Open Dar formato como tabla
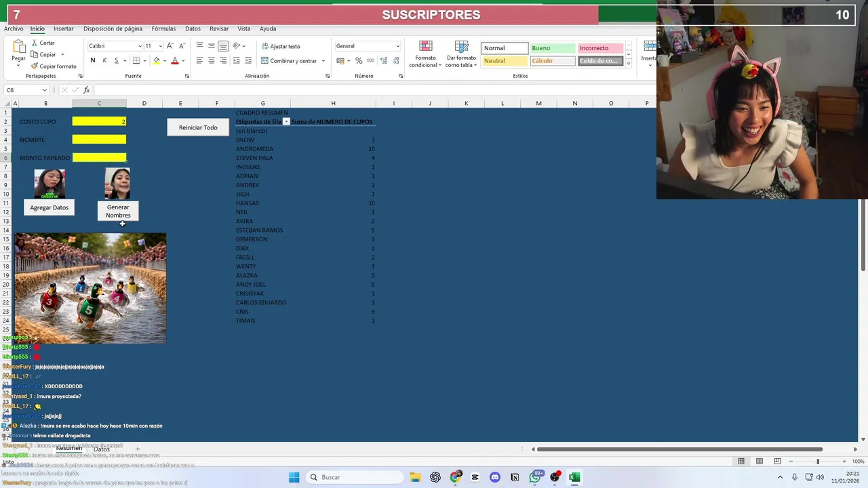868x488 pixels. point(462,54)
